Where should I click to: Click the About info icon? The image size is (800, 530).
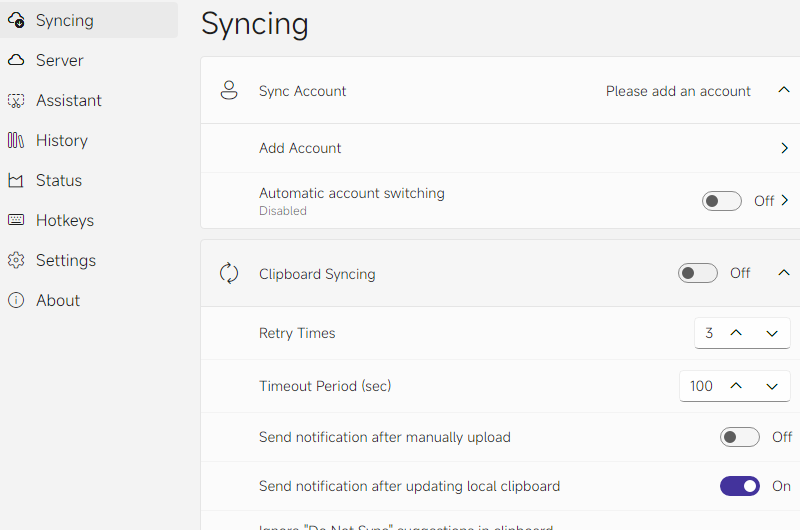16,300
